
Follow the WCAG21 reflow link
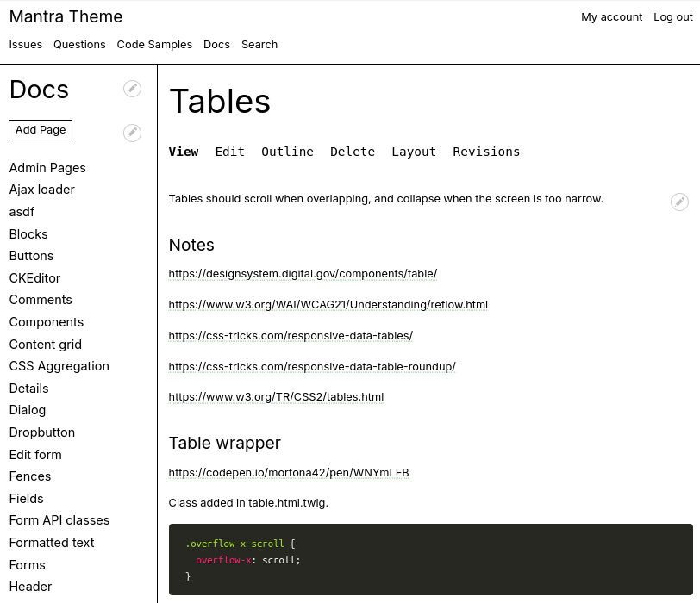328,305
